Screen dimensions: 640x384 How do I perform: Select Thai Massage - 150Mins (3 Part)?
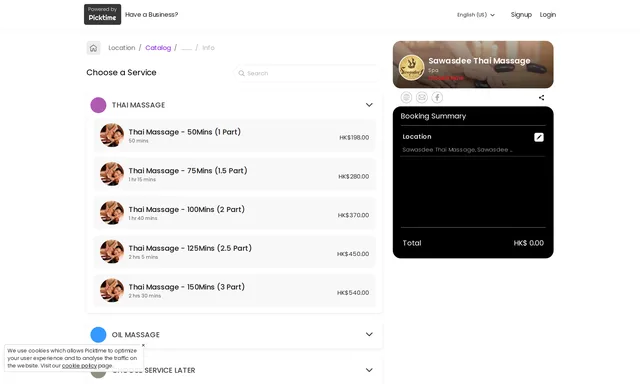pos(235,291)
